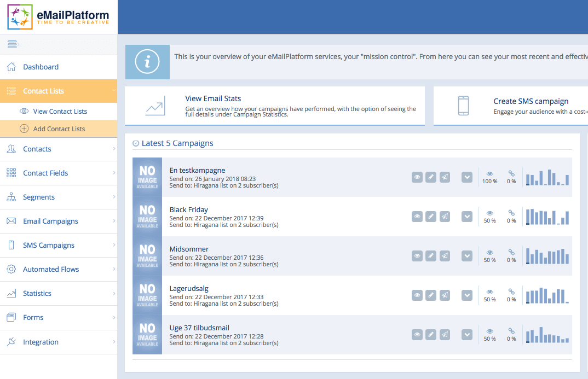
Task: Click the Statistics chart icon
Action: tap(11, 293)
